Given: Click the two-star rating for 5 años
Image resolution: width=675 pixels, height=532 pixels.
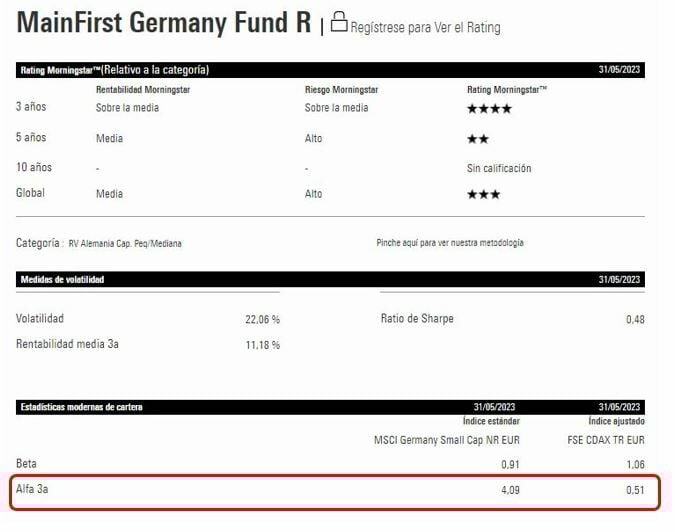Looking at the screenshot, I should 478,139.
